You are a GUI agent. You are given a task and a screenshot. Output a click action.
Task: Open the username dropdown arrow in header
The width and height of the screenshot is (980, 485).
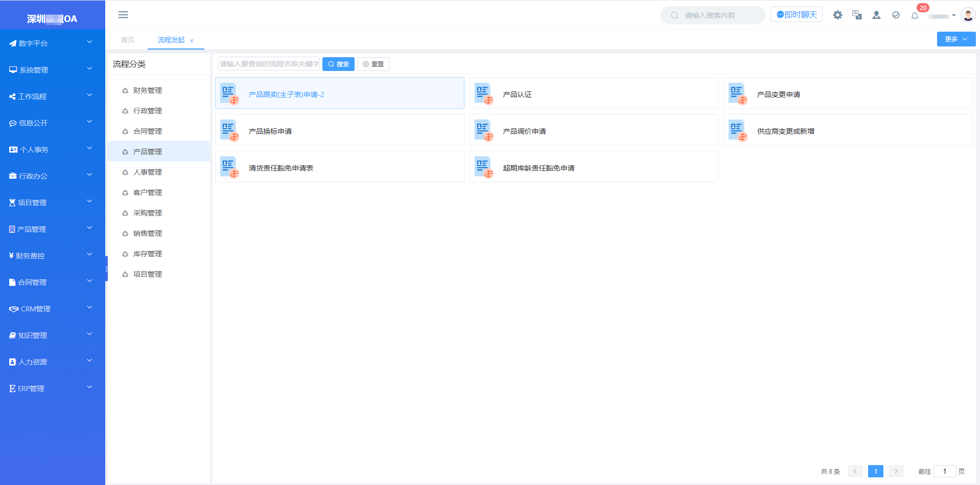coord(953,15)
